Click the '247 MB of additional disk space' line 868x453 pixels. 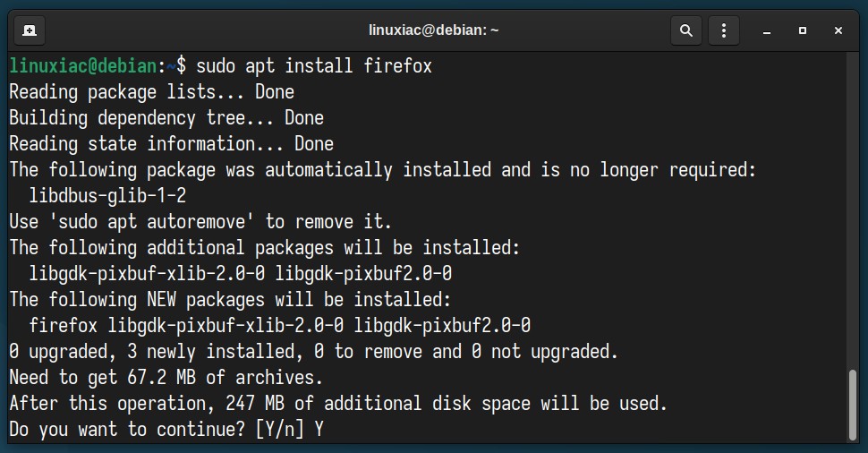tap(338, 403)
